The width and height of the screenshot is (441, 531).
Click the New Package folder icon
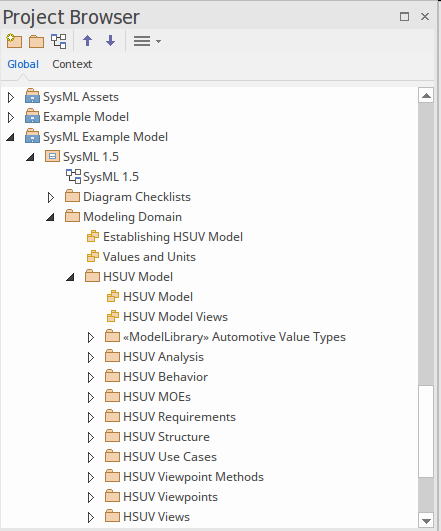tap(36, 41)
